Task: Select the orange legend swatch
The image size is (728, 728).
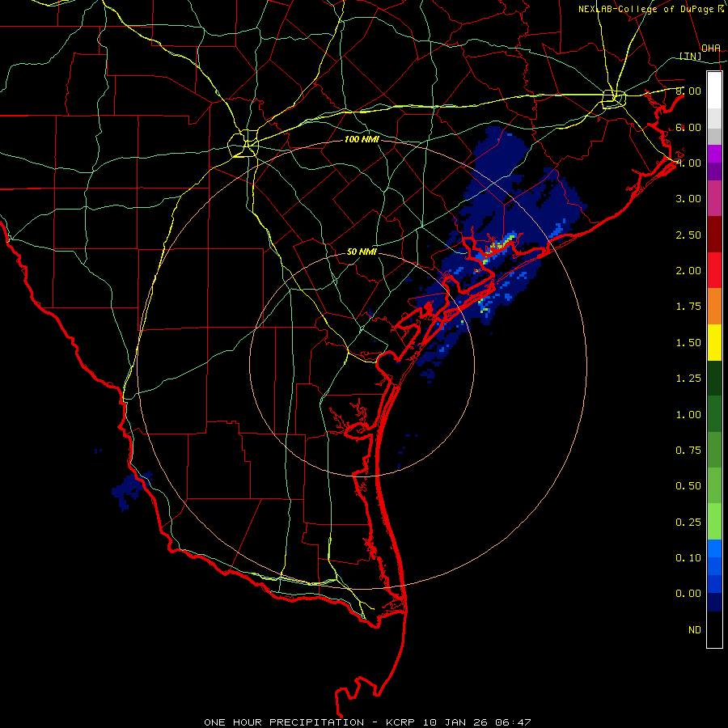Action: pos(714,307)
